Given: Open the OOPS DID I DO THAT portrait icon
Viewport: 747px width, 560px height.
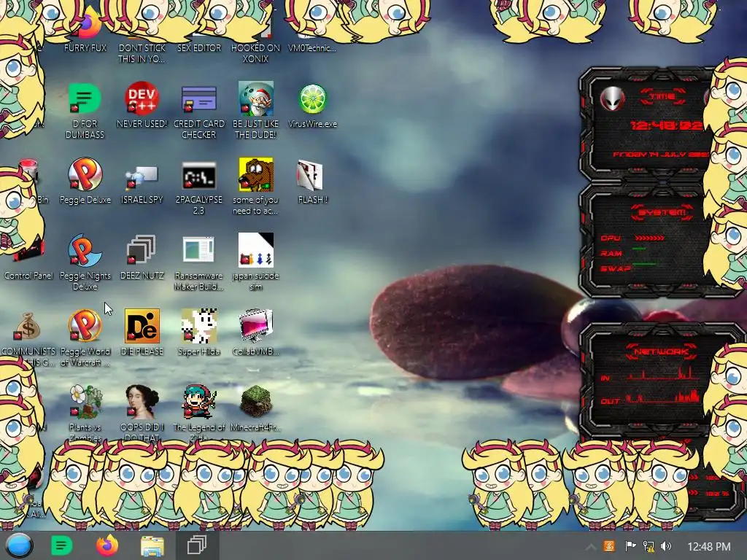Looking at the screenshot, I should (x=142, y=402).
